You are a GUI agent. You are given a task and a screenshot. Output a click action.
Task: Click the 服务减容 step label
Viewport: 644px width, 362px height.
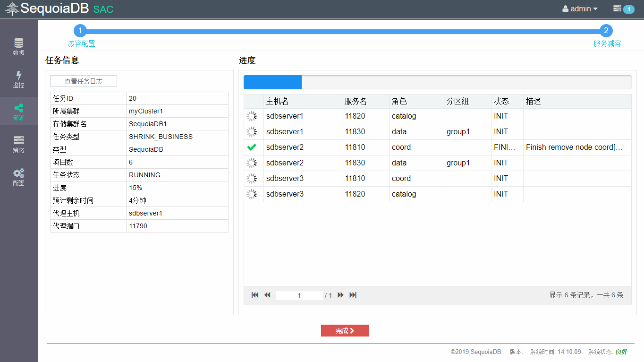(607, 43)
